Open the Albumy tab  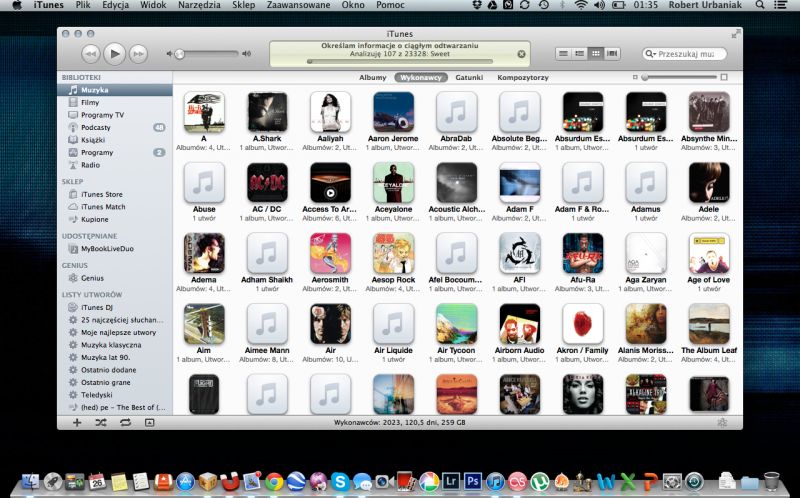372,78
